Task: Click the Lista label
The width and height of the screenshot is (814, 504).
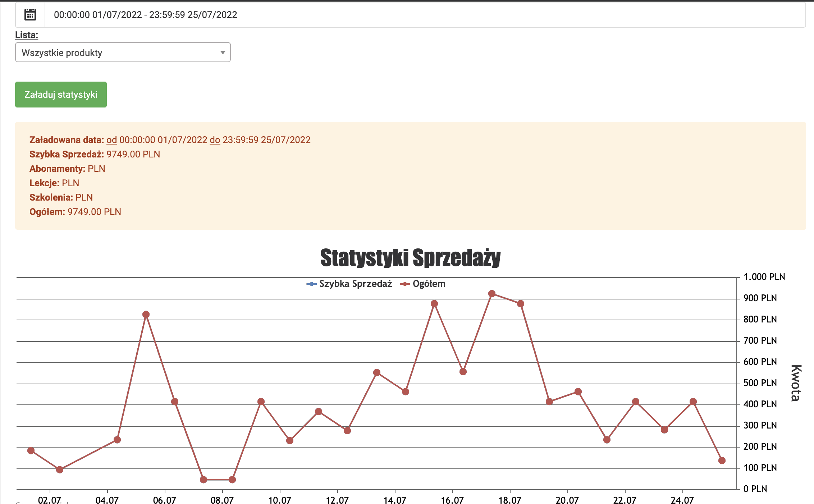Action: (x=27, y=35)
